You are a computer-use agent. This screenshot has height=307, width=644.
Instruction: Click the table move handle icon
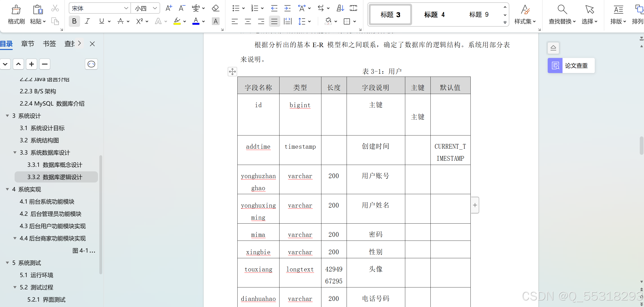tap(232, 72)
